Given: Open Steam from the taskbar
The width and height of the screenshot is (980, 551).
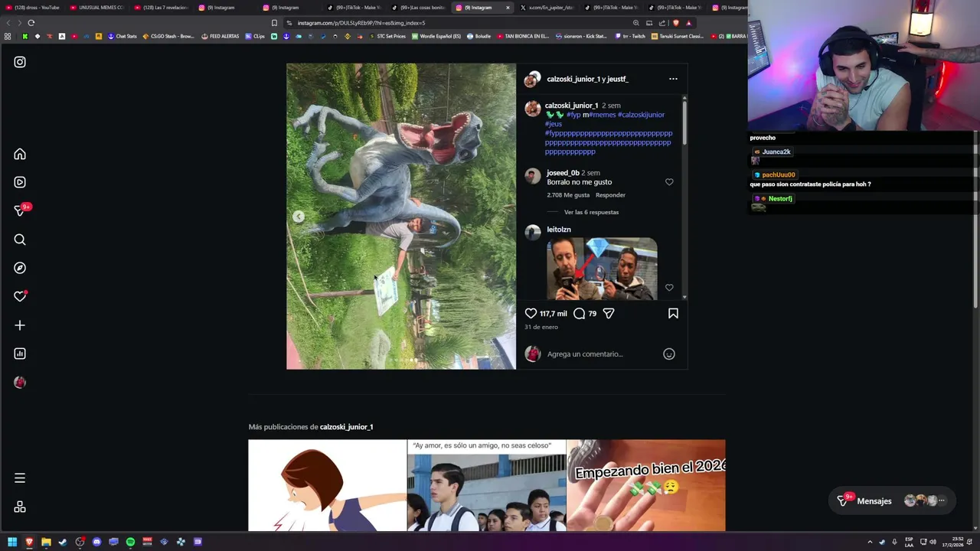Looking at the screenshot, I should pyautogui.click(x=63, y=542).
